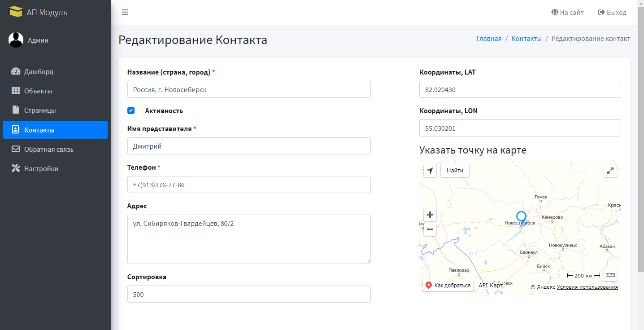The image size is (644, 330).
Task: Click the Редактирование контакт breadcrumb text
Action: click(591, 39)
